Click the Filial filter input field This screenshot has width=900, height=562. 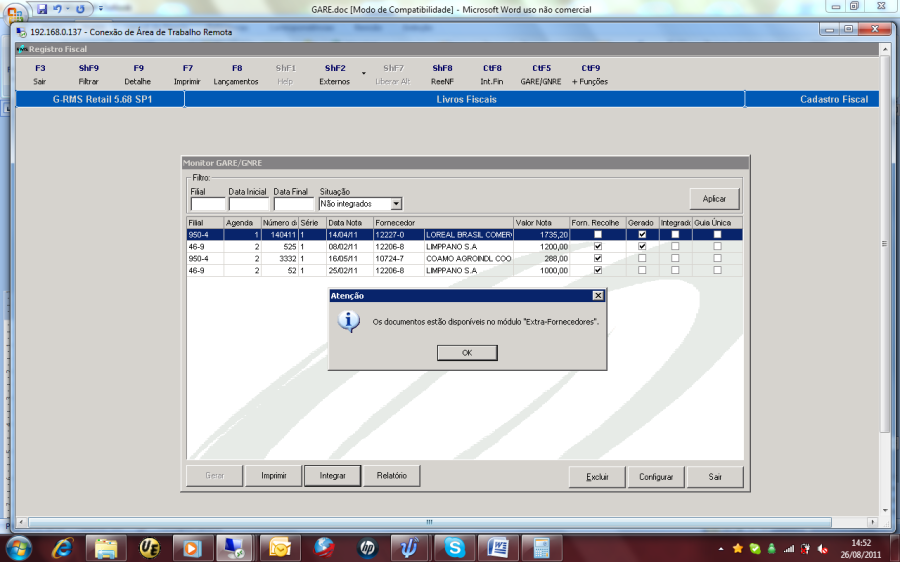(208, 204)
